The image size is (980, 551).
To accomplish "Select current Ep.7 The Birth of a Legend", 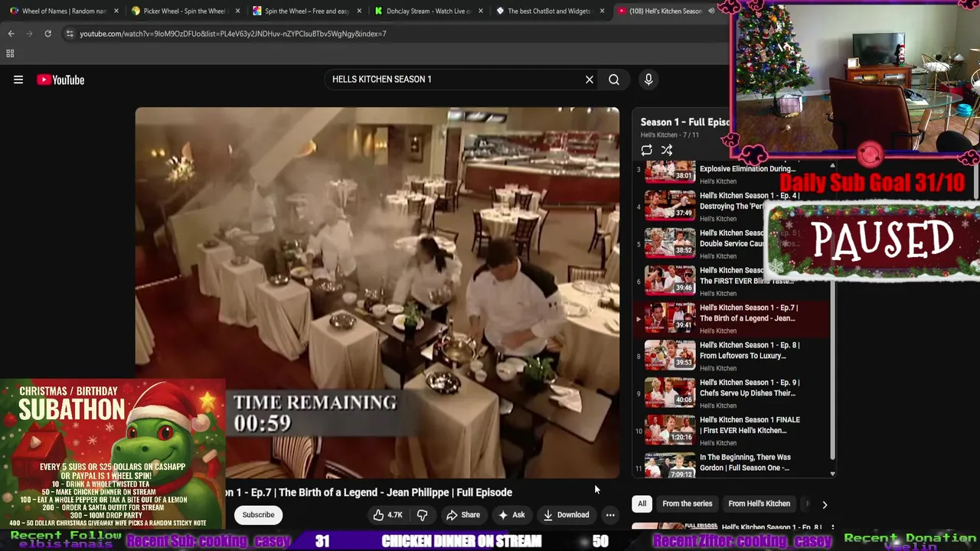I will point(731,318).
